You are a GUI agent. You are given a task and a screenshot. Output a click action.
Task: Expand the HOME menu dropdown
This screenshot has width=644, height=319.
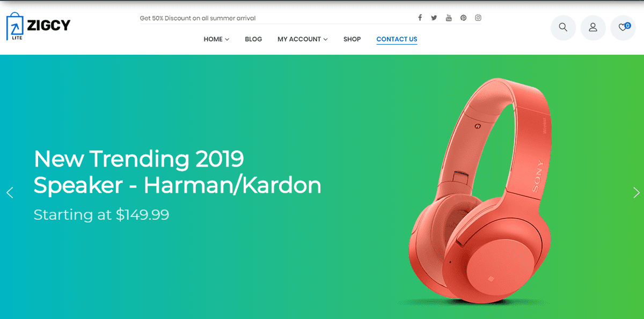click(x=216, y=39)
